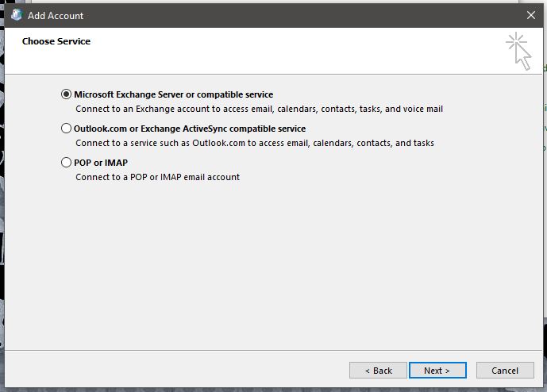The image size is (547, 392).
Task: Cancel the Add Account wizard
Action: click(x=505, y=371)
